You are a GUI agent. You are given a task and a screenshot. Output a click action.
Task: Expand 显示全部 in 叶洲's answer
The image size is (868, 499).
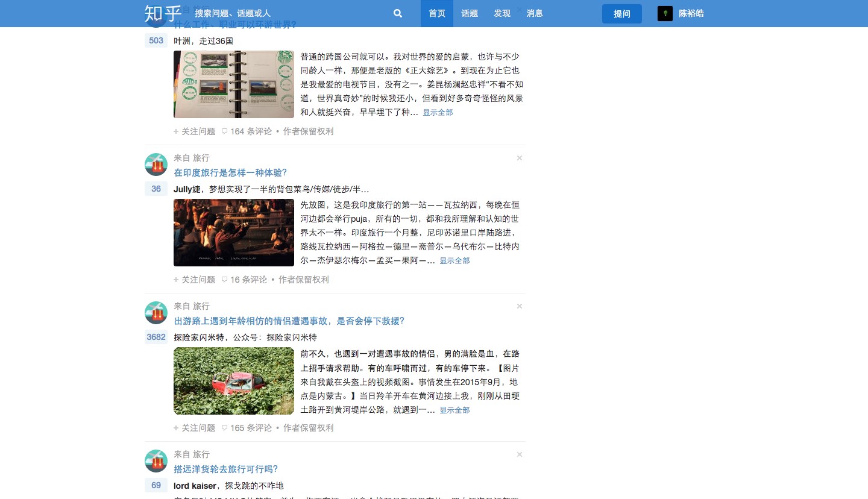438,113
